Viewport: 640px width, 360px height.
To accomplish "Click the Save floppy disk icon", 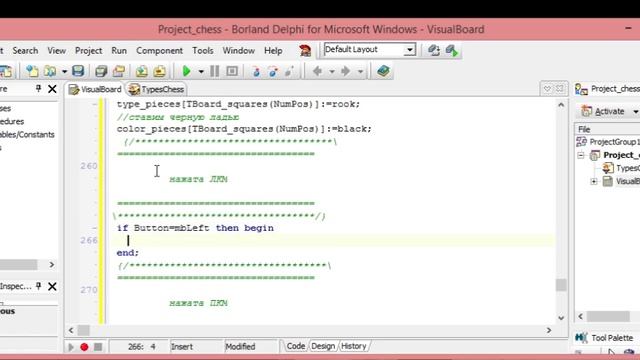I will coord(78,71).
